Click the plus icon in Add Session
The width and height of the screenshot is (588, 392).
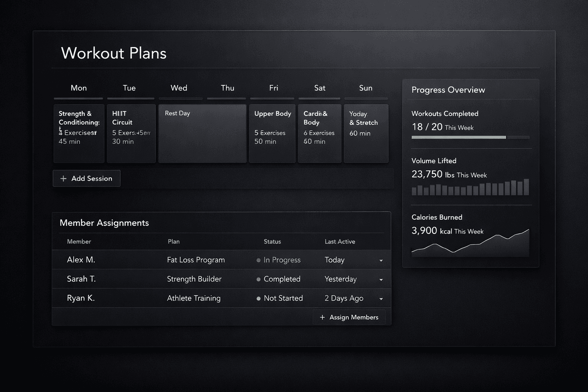(64, 179)
